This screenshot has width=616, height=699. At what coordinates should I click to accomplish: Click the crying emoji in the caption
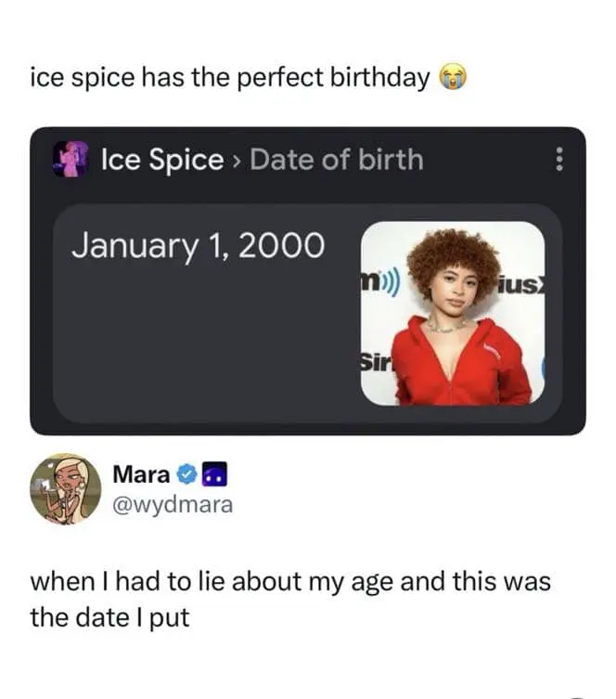(451, 78)
